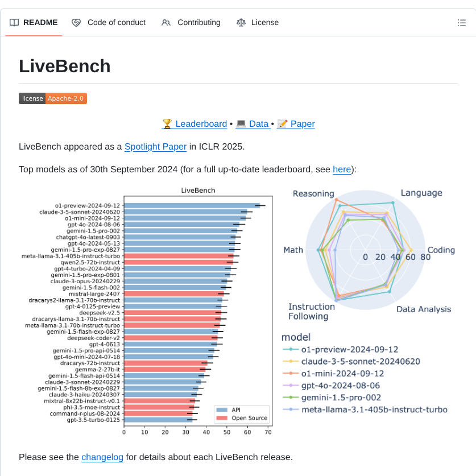Image resolution: width=476 pixels, height=476 pixels.
Task: Click the heart icon beside Code of conduct
Action: tap(76, 22)
